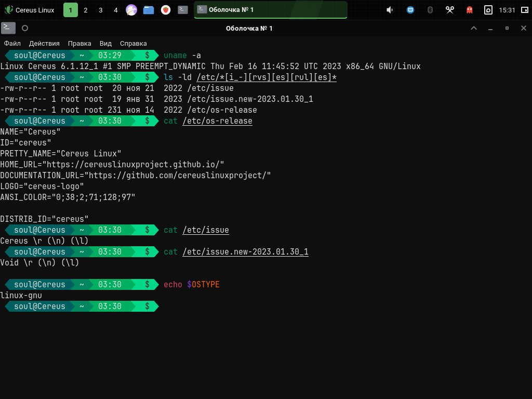Open the Вид menu

(x=105, y=44)
